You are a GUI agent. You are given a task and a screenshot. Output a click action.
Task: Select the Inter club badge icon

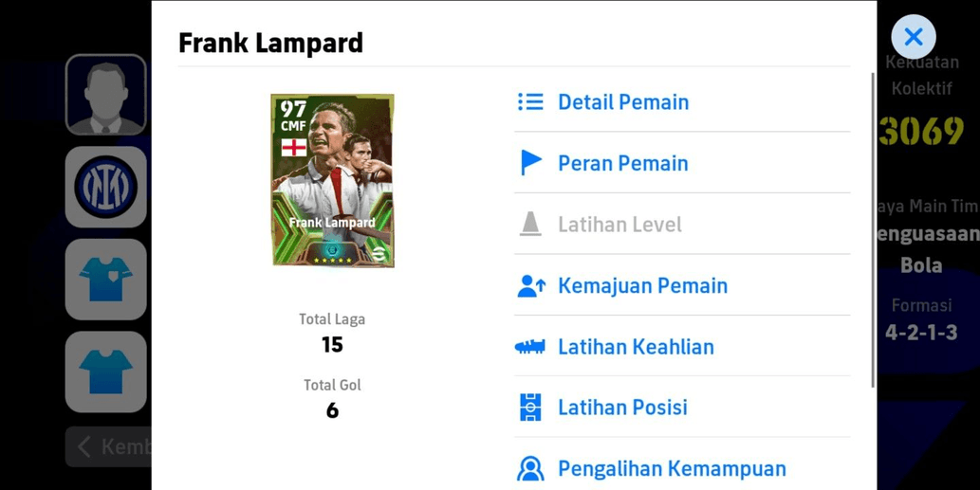(106, 187)
